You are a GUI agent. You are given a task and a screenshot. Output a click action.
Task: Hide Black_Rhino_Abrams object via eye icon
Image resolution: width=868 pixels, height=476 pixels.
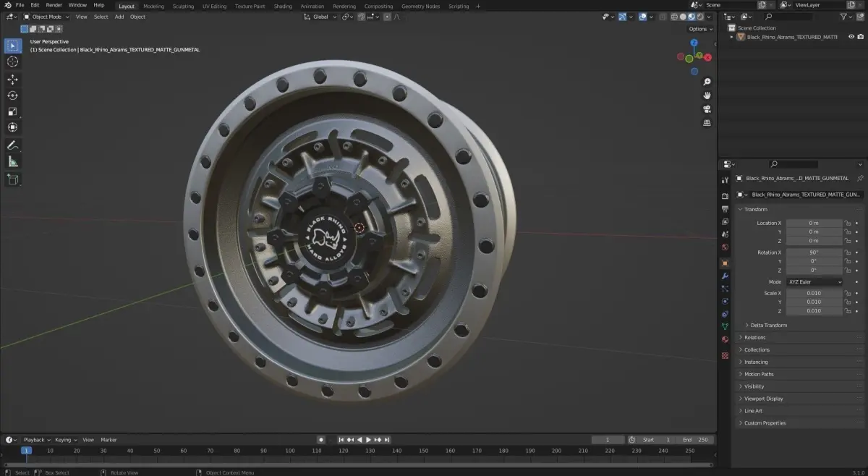pos(851,37)
